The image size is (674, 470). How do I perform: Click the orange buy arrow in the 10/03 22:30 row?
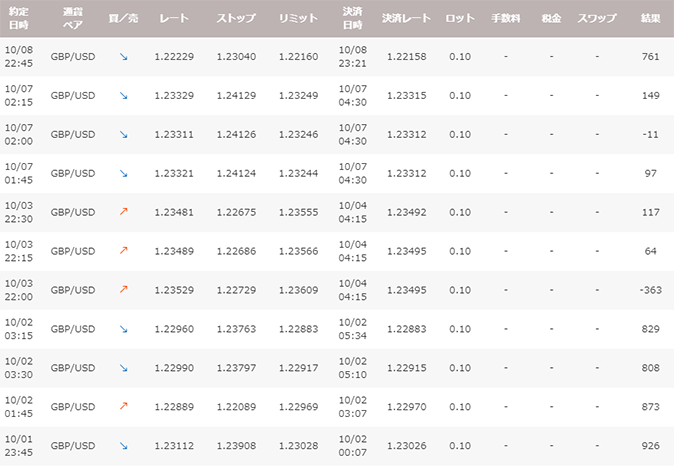[x=124, y=212]
